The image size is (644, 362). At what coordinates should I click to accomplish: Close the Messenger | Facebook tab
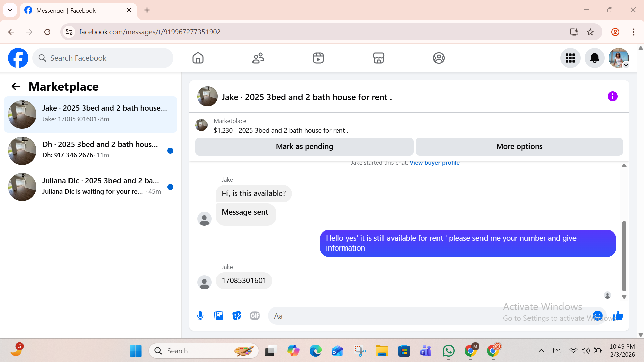129,10
